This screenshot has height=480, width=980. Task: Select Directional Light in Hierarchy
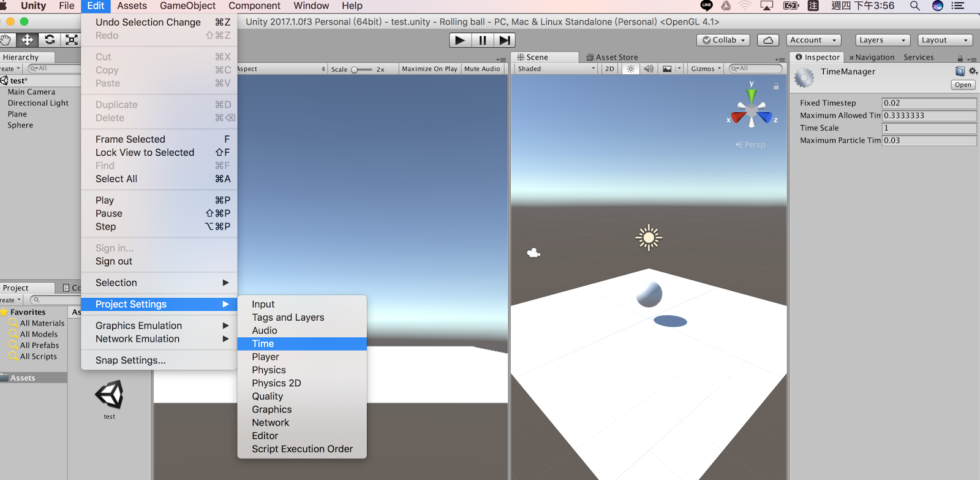38,103
